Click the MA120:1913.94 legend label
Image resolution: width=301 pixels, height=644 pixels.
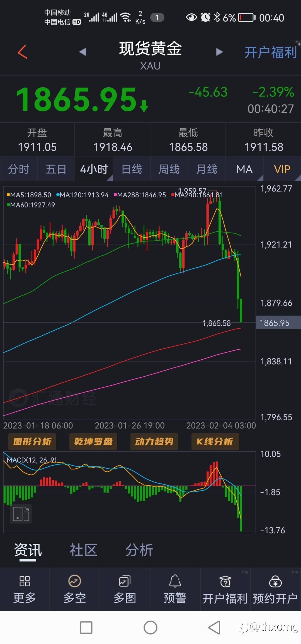coord(82,195)
